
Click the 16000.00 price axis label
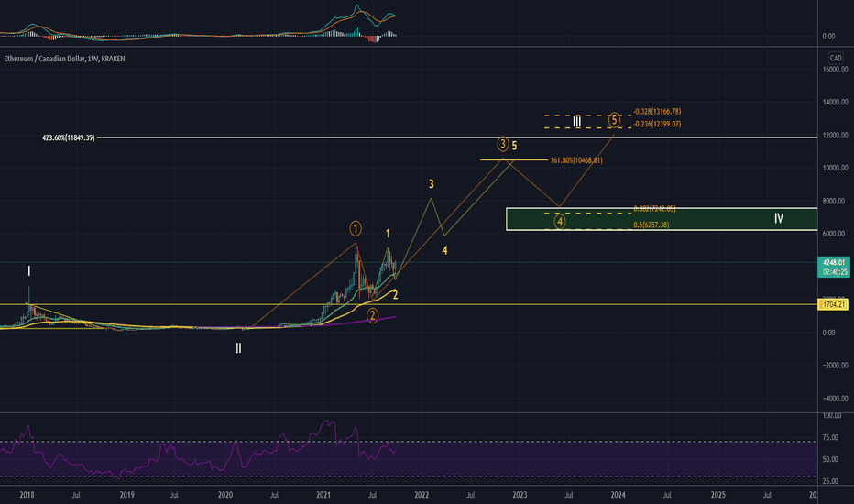[836, 70]
